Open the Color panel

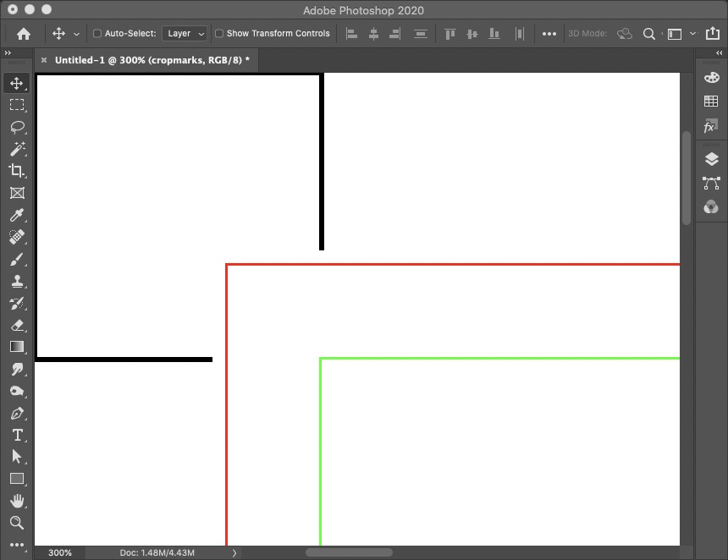pyautogui.click(x=711, y=77)
